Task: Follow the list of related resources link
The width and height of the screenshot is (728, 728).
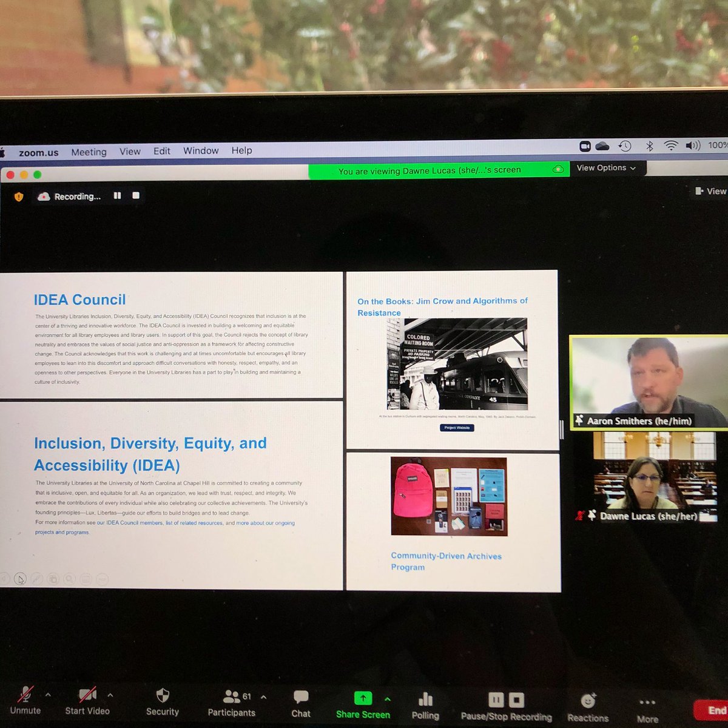Action: click(x=194, y=523)
